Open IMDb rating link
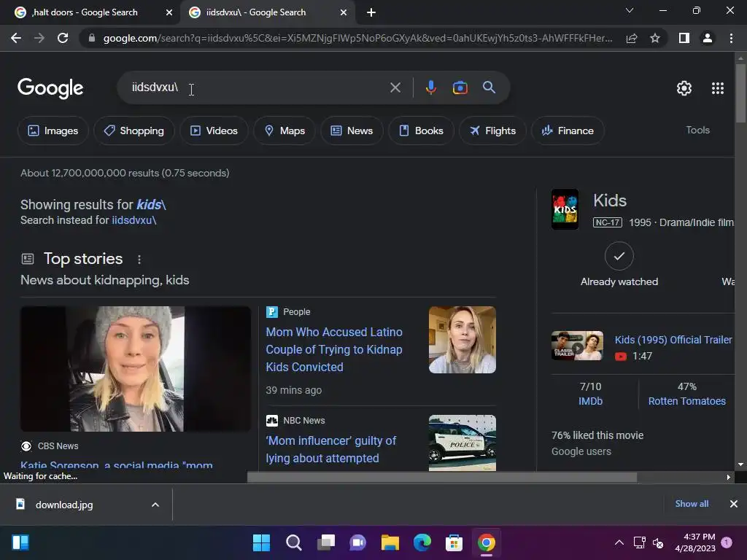The width and height of the screenshot is (747, 560). (x=590, y=401)
